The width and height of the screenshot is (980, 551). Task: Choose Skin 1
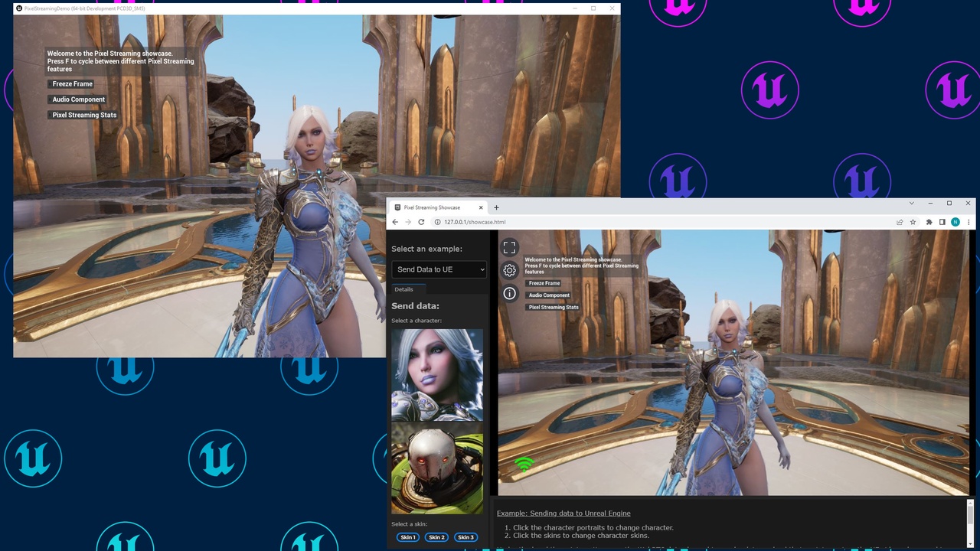[409, 537]
